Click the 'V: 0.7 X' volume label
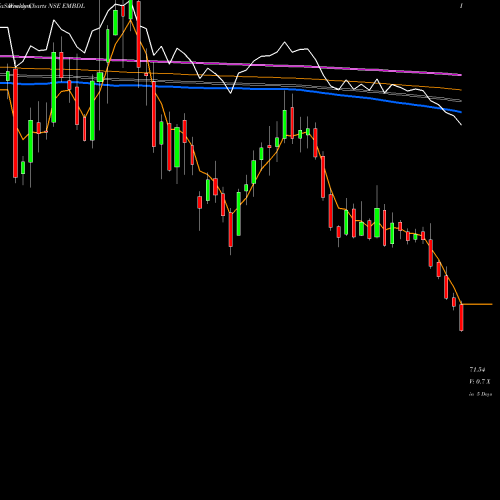 480,382
